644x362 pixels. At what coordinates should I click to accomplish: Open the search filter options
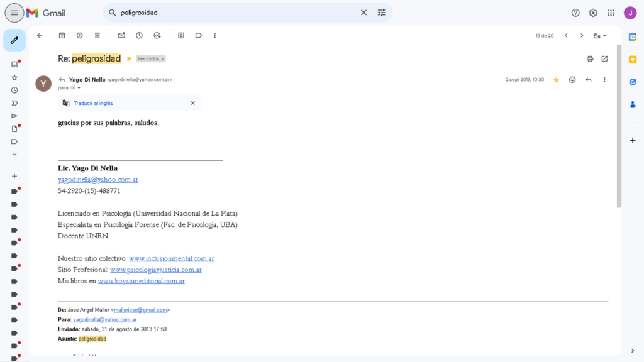(382, 13)
